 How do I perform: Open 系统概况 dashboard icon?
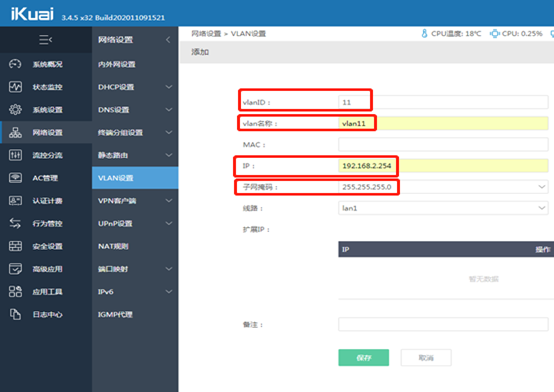tap(15, 64)
